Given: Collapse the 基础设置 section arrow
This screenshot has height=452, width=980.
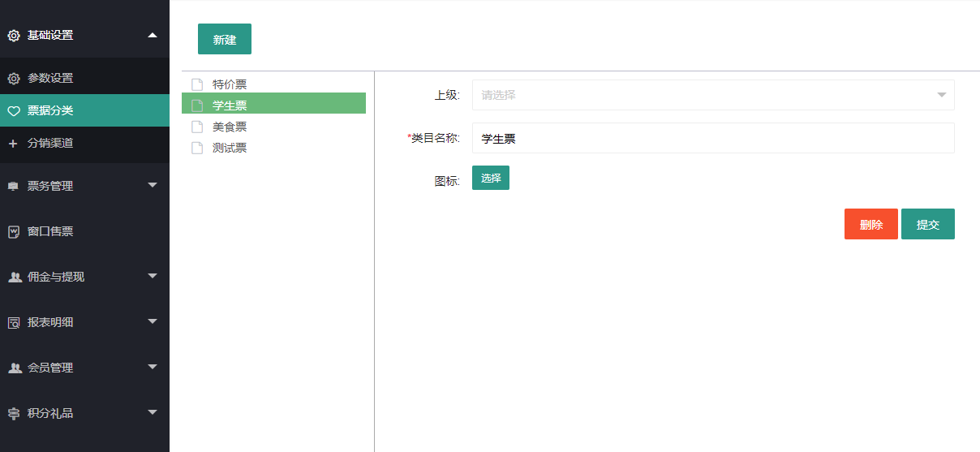Looking at the screenshot, I should (x=153, y=35).
